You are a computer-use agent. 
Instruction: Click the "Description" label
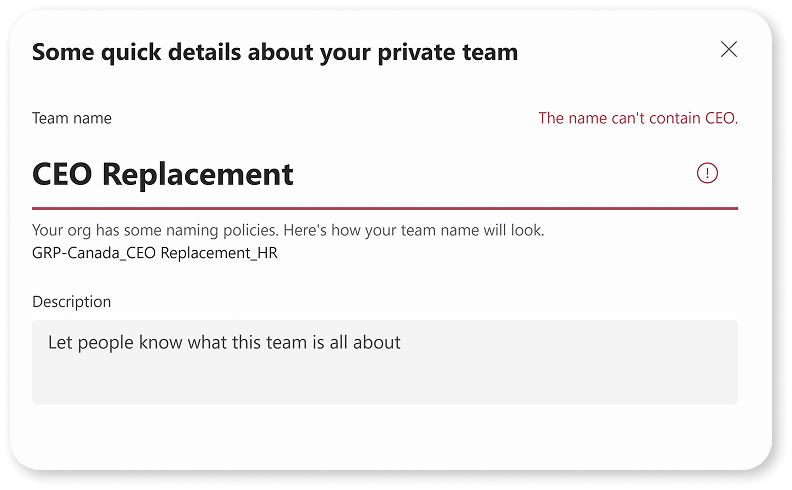point(71,302)
